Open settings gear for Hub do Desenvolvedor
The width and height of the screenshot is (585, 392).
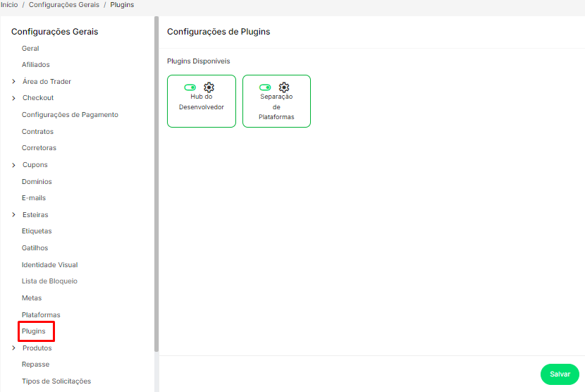coord(209,87)
